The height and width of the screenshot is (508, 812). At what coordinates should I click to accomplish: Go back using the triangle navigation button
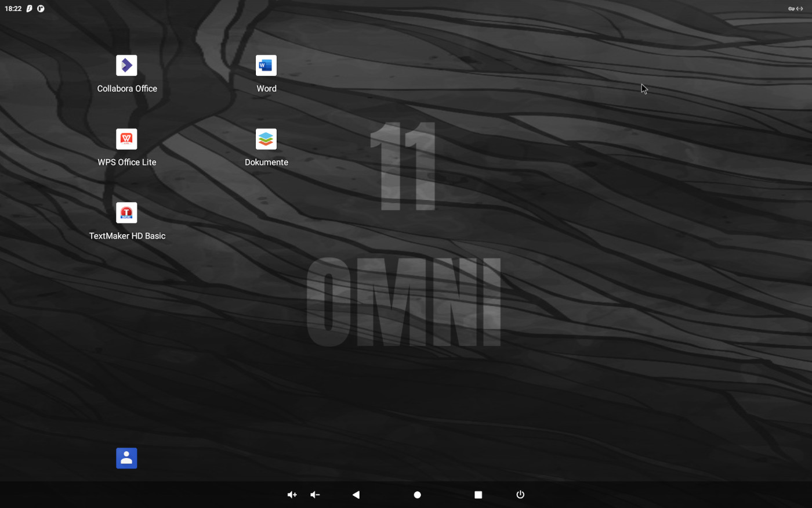(x=356, y=495)
